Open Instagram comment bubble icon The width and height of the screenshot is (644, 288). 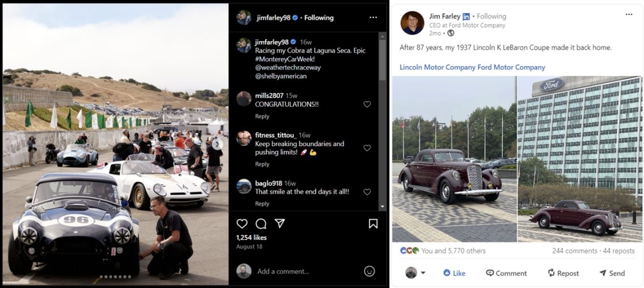pyautogui.click(x=260, y=224)
